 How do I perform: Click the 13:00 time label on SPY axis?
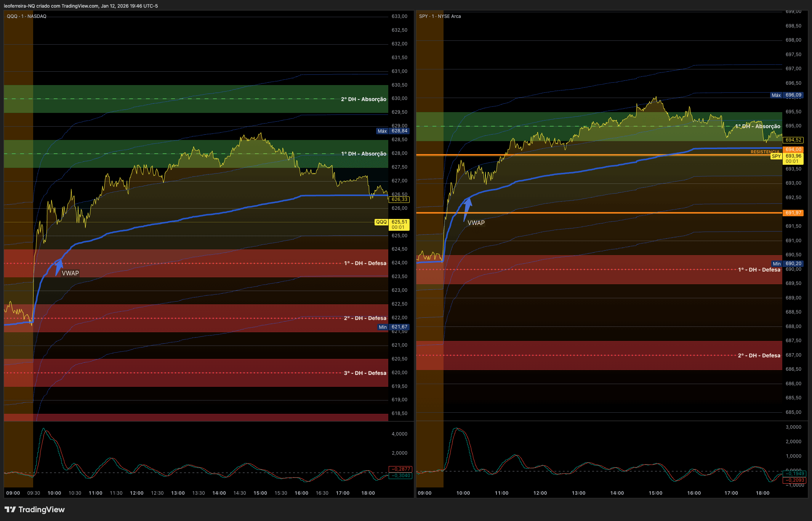pyautogui.click(x=578, y=493)
